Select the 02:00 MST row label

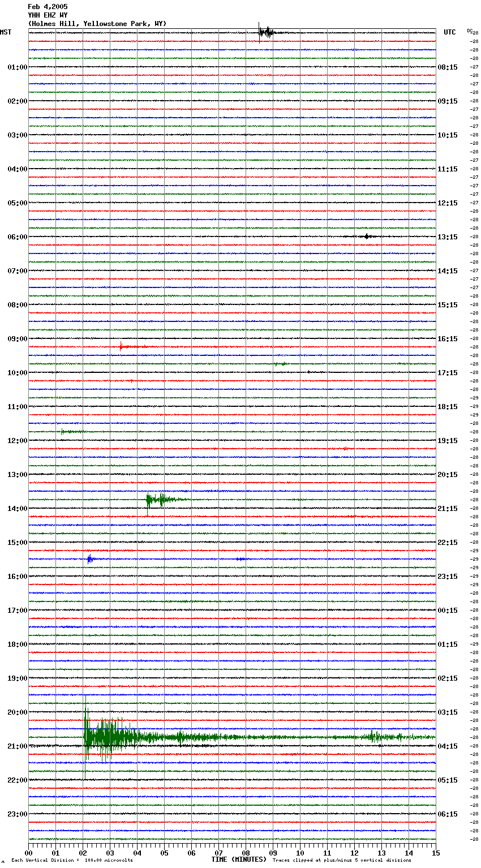tap(17, 101)
